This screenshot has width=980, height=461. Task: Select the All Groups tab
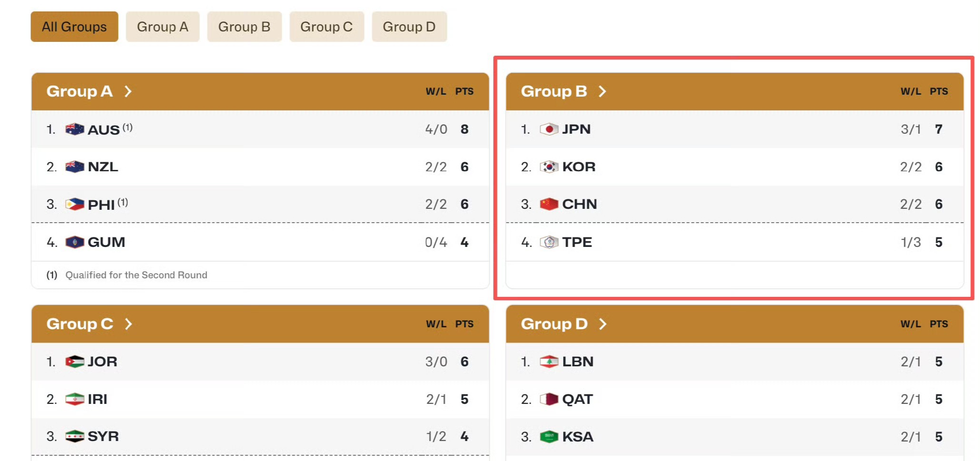pos(74,27)
